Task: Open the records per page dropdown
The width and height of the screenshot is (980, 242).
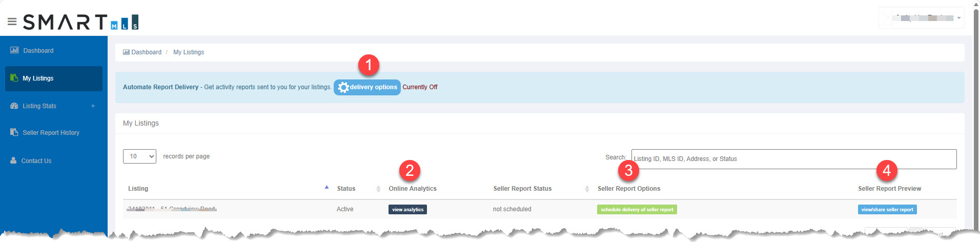Action: (x=139, y=156)
